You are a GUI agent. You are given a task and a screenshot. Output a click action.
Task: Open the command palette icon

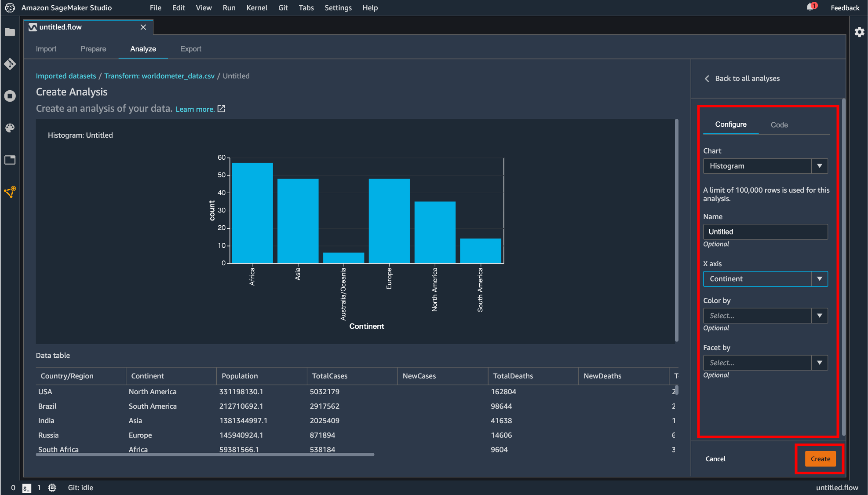coord(10,128)
